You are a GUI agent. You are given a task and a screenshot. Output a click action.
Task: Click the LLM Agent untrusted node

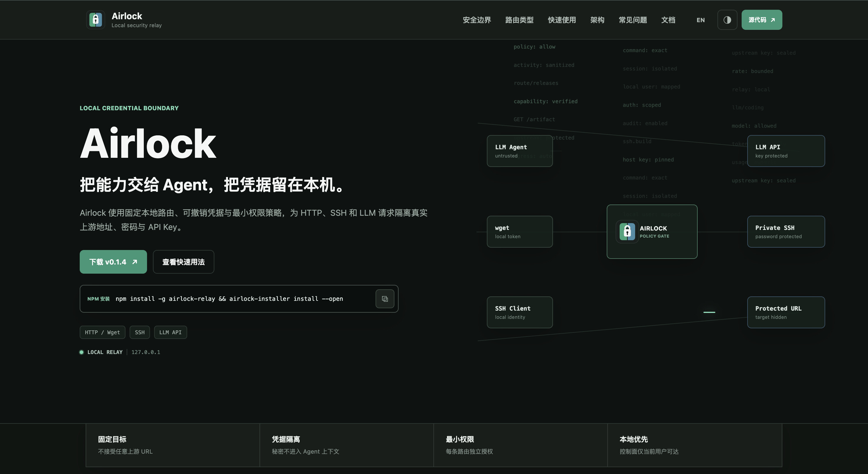click(x=520, y=151)
